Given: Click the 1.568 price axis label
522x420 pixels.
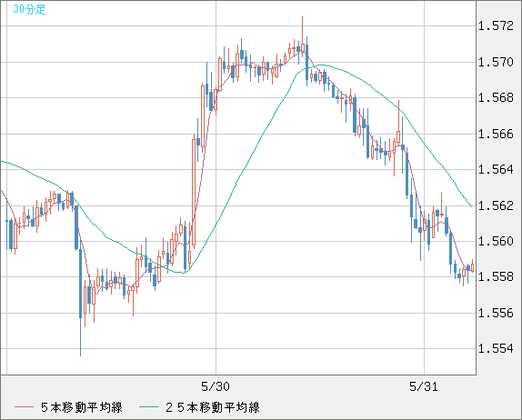Looking at the screenshot, I should tap(496, 97).
